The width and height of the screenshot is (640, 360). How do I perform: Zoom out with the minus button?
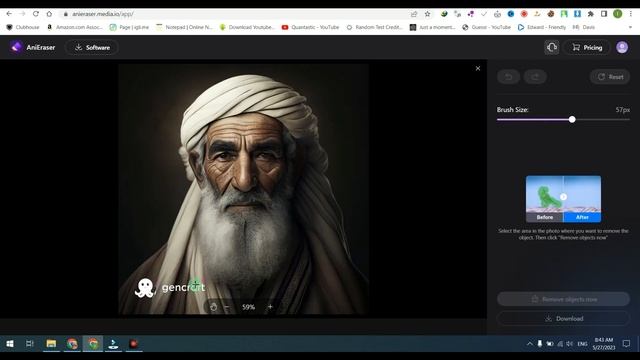click(227, 307)
